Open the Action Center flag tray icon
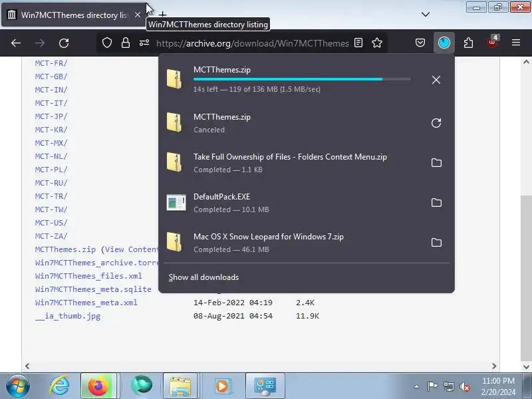This screenshot has height=399, width=532. (x=432, y=386)
